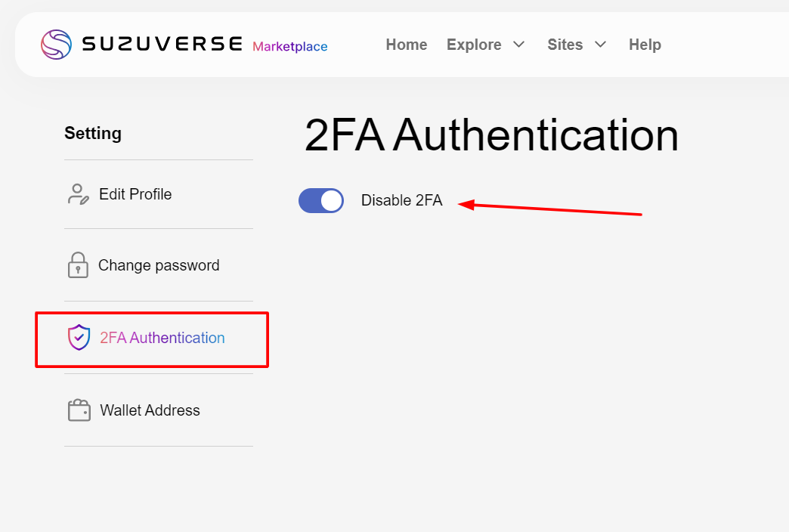Select Change password text in sidebar
The width and height of the screenshot is (789, 532).
pyautogui.click(x=159, y=265)
